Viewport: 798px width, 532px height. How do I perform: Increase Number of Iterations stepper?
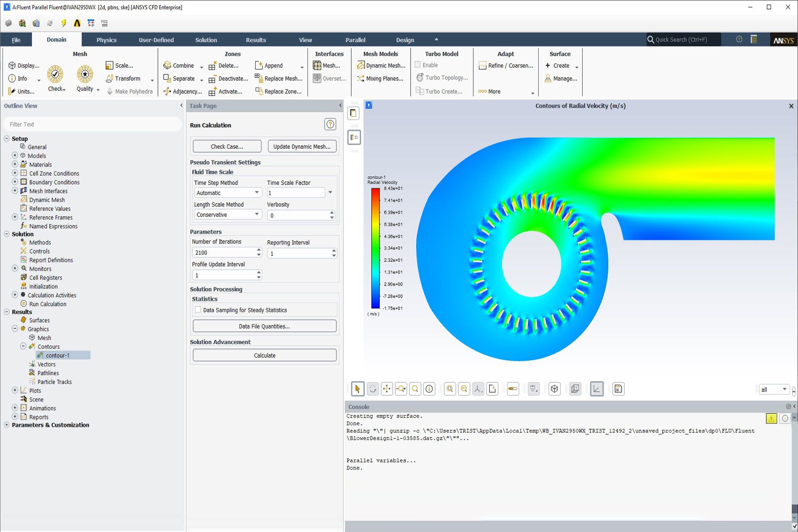259,250
